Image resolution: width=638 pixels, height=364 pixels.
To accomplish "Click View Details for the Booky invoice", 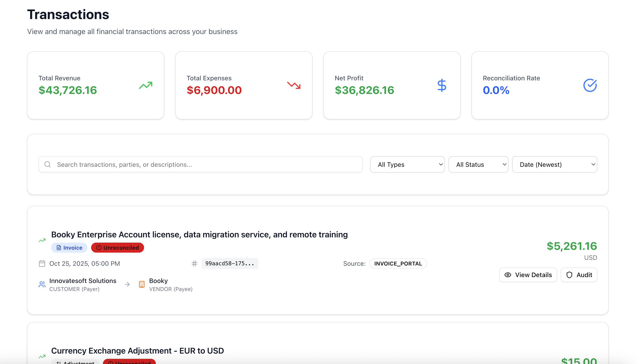I will pyautogui.click(x=528, y=275).
